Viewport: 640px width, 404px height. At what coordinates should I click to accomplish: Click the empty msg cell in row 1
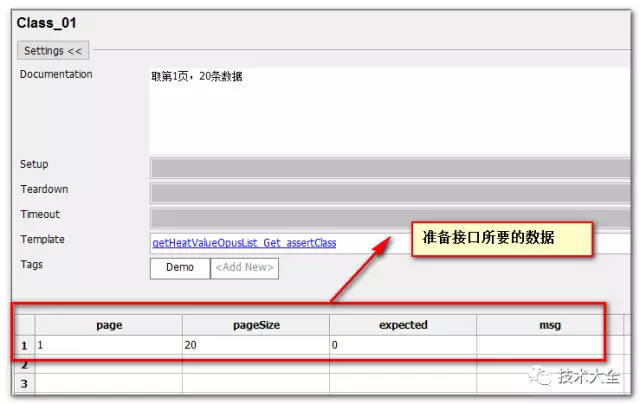click(550, 345)
